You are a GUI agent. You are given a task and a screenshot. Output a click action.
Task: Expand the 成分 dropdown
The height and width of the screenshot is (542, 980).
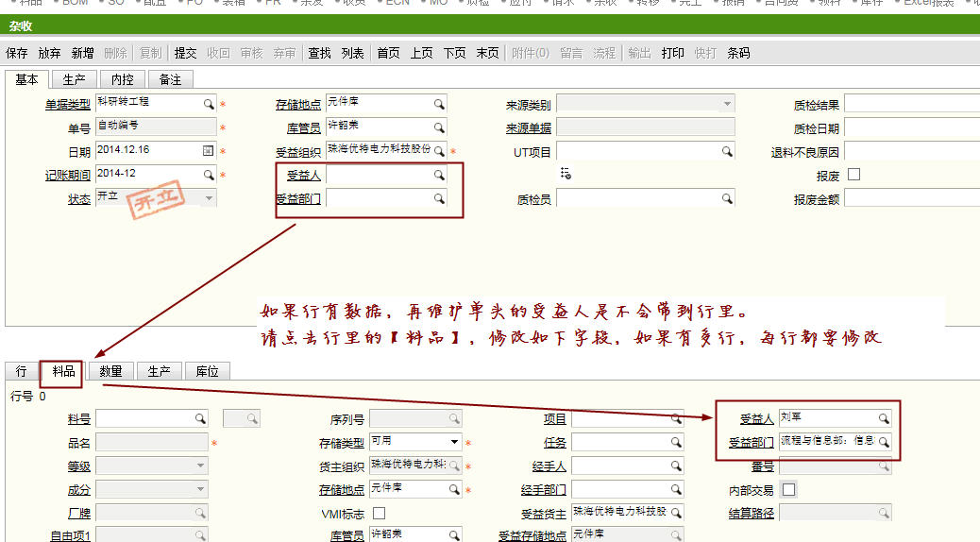200,489
